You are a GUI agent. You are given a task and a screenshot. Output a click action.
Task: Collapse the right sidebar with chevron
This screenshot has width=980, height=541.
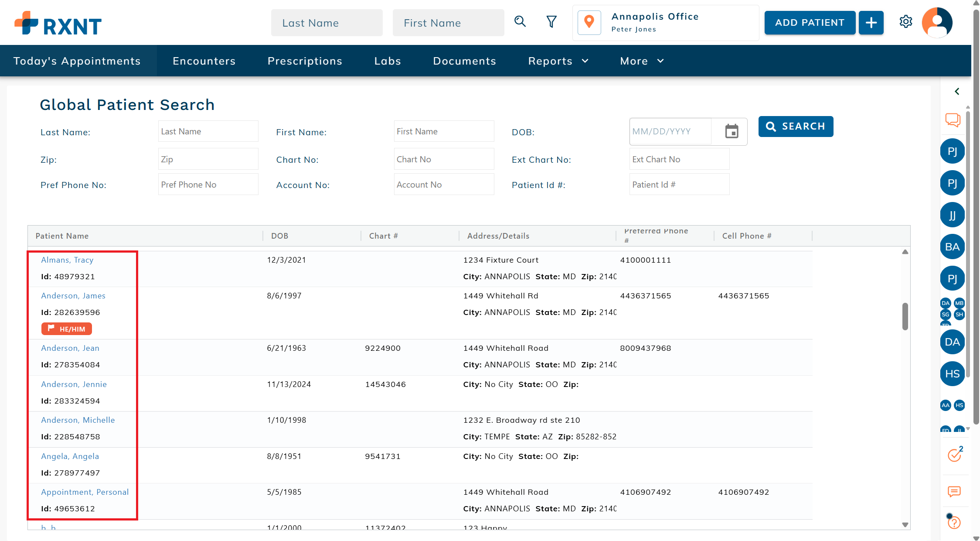957,91
